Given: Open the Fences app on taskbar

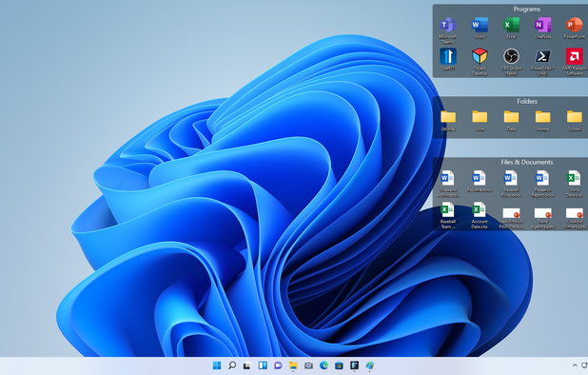Looking at the screenshot, I should pos(354,365).
